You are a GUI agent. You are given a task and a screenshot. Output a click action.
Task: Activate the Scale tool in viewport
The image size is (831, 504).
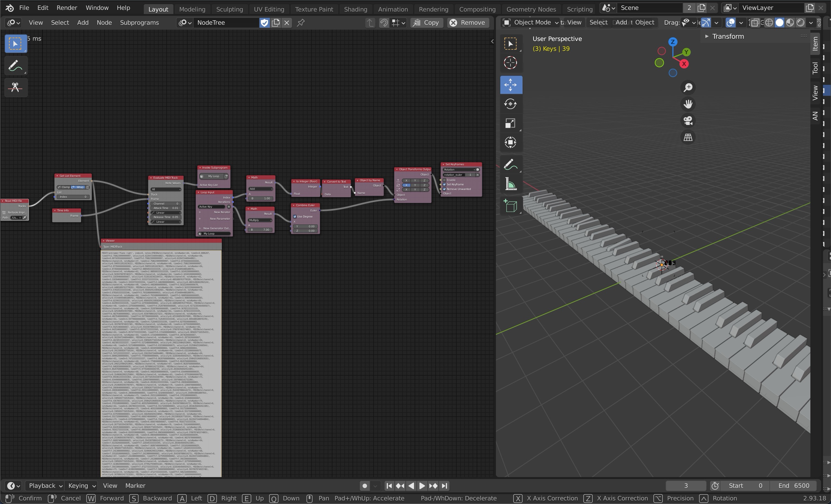pyautogui.click(x=510, y=123)
